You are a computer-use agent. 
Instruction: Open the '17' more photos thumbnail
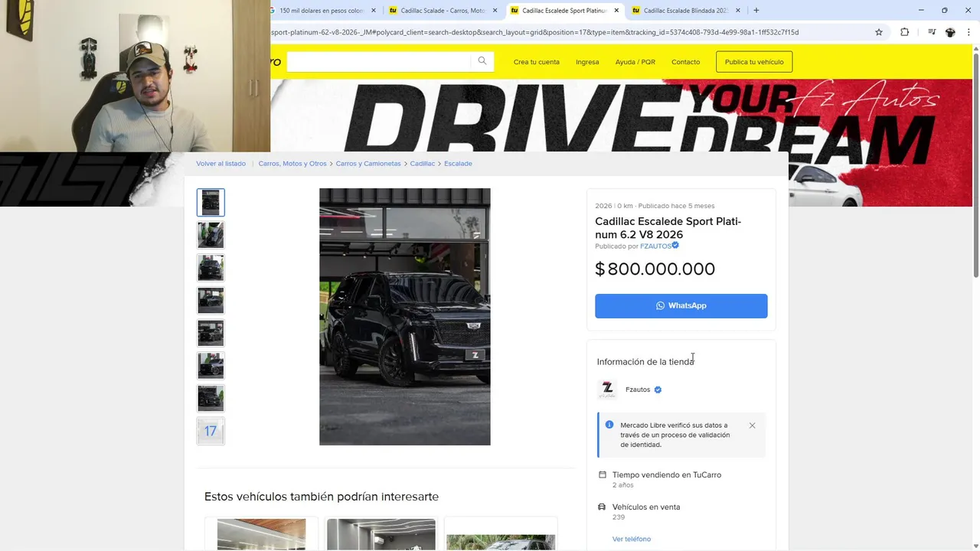[x=211, y=431]
